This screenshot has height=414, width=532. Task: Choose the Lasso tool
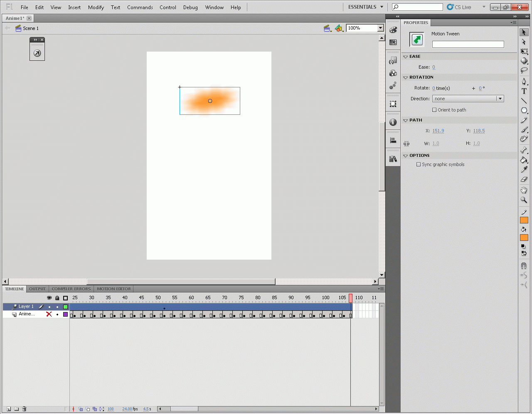coord(524,70)
